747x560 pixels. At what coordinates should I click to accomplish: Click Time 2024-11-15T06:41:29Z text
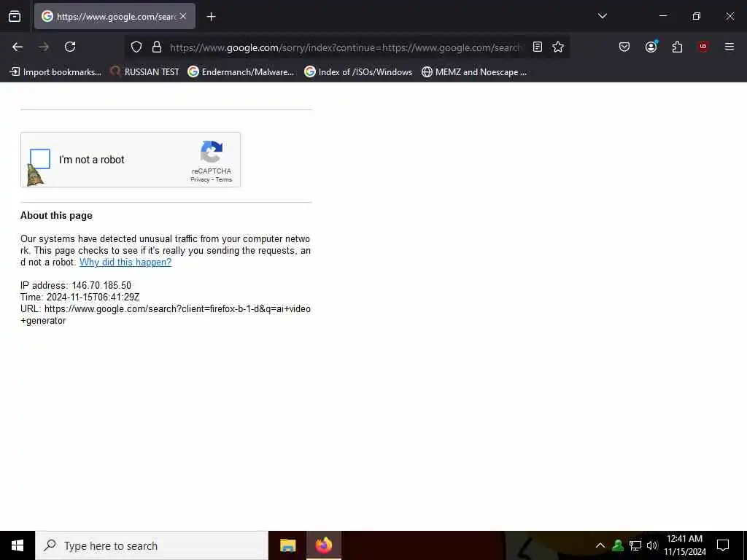pyautogui.click(x=80, y=297)
